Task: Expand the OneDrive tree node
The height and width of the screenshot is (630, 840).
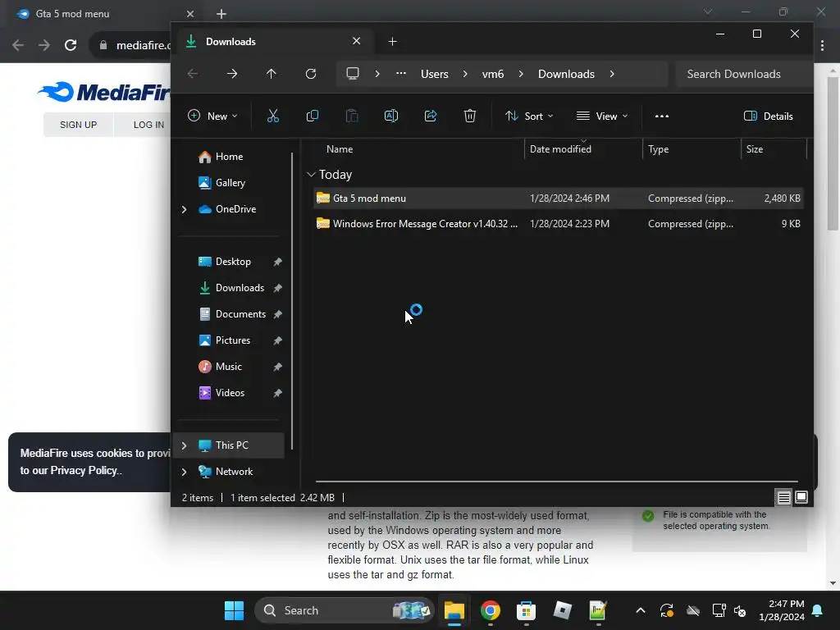Action: click(x=184, y=209)
